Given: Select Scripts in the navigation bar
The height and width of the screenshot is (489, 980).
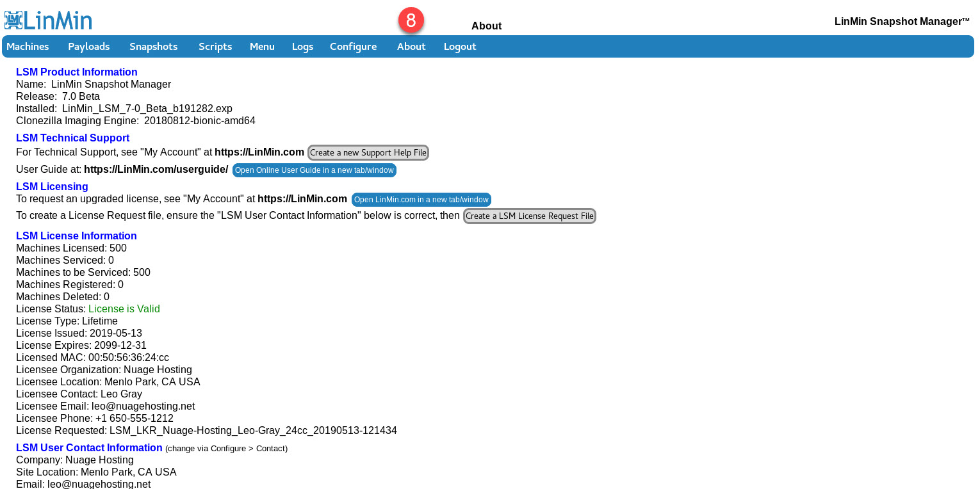Looking at the screenshot, I should [x=215, y=47].
